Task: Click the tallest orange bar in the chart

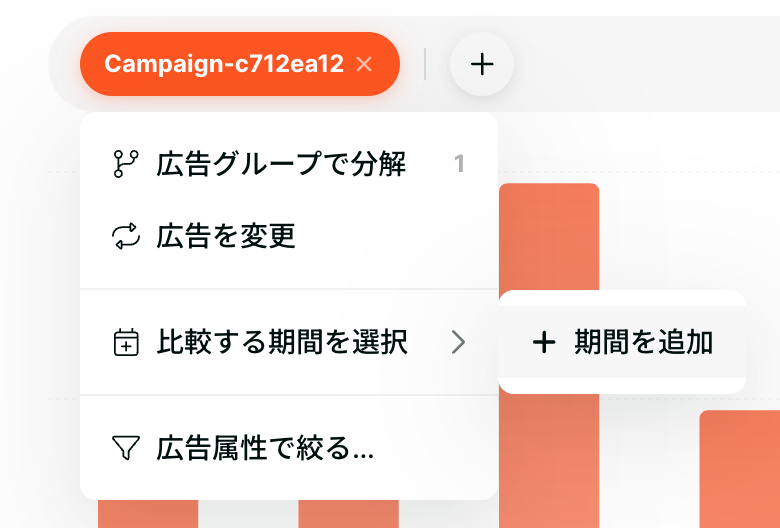Action: pos(549,355)
